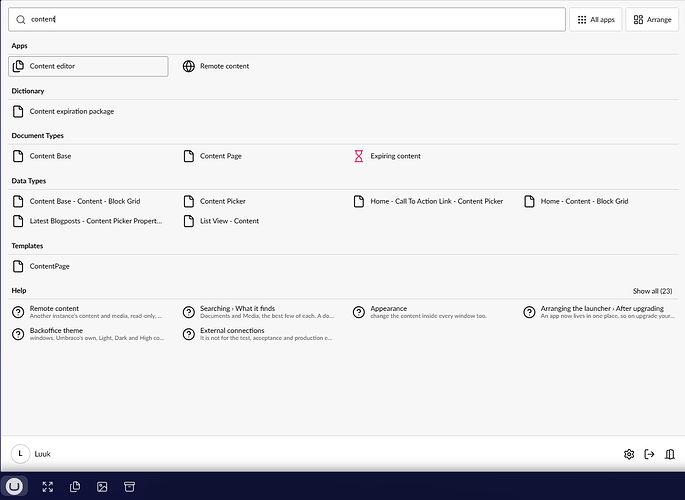The height and width of the screenshot is (500, 685).
Task: Select the 'Expiring content' document type label
Action: click(395, 156)
